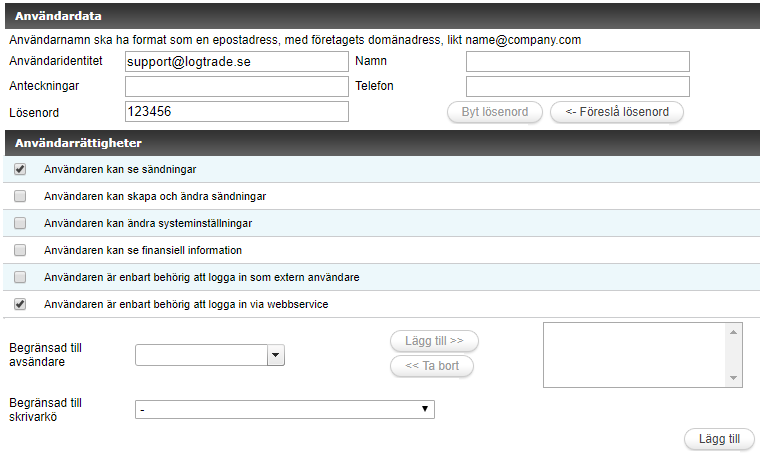Toggle the extern användare login checkbox
The width and height of the screenshot is (765, 456).
pyautogui.click(x=20, y=277)
